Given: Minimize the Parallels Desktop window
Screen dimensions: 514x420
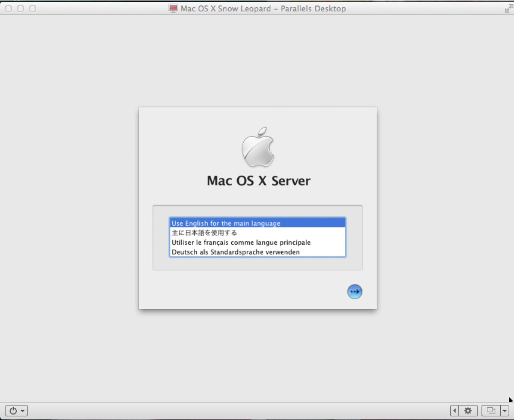Looking at the screenshot, I should pos(20,8).
